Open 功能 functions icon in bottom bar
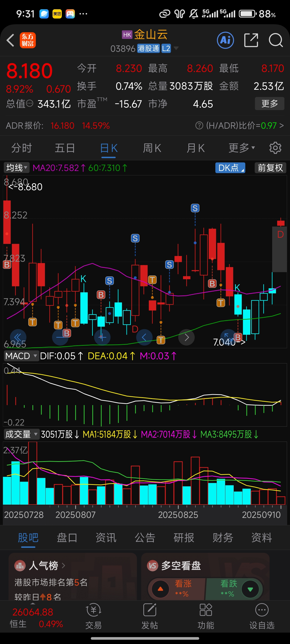Image resolution: width=290 pixels, height=644 pixels. 206,610
